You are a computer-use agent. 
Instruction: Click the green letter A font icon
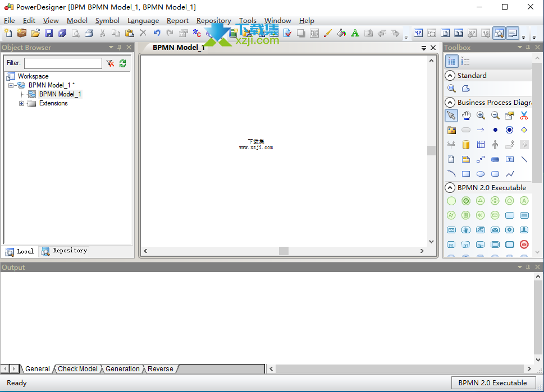(x=355, y=33)
